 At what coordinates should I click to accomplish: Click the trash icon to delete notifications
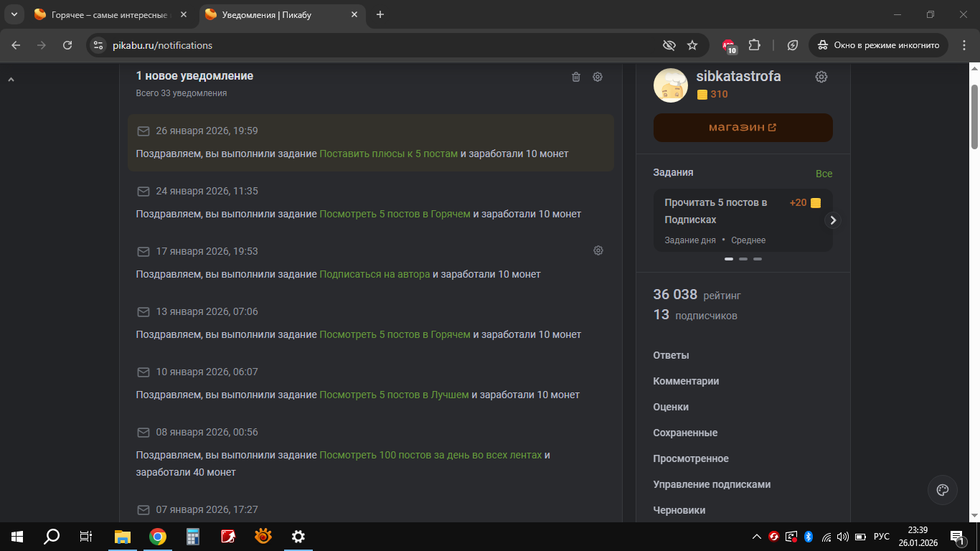[575, 77]
